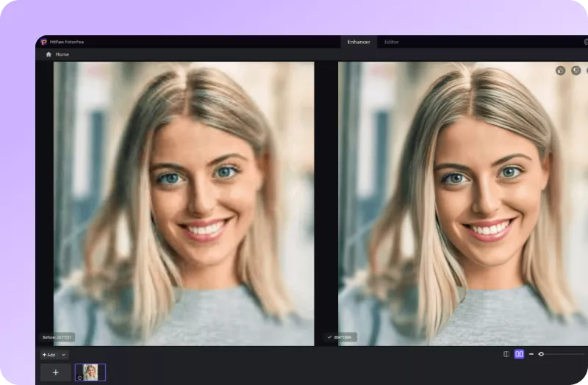Screen dimensions: 588x385
Task: Select the woman portrait thumbnail
Action: (90, 373)
